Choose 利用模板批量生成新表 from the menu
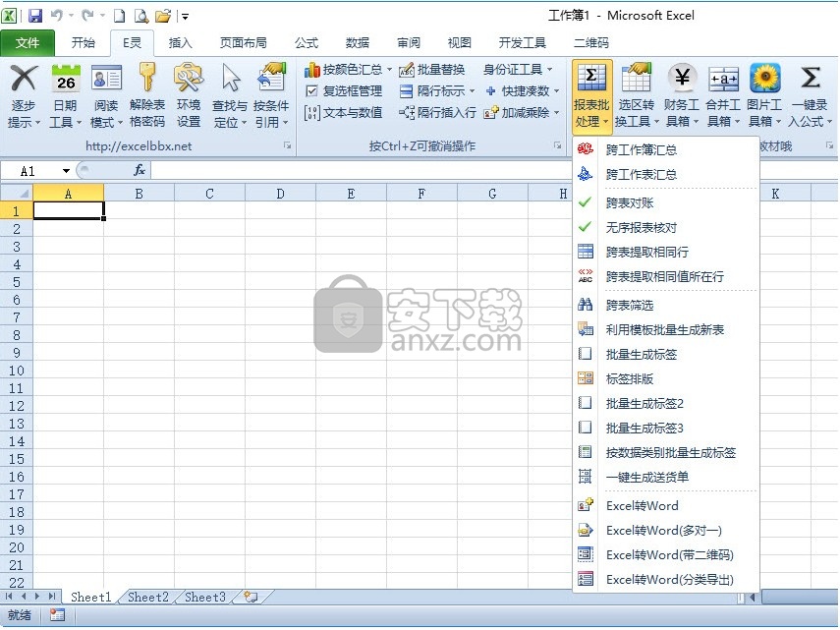This screenshot has width=840, height=630. (x=666, y=330)
